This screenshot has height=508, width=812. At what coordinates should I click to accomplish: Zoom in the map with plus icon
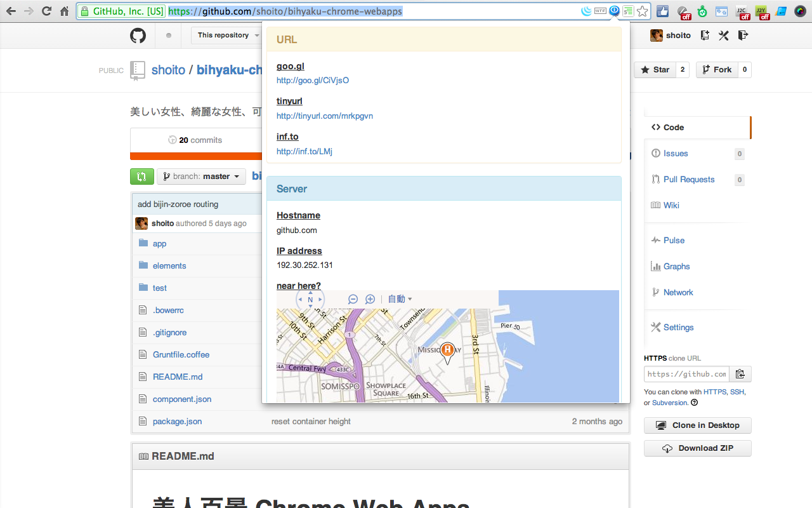370,299
